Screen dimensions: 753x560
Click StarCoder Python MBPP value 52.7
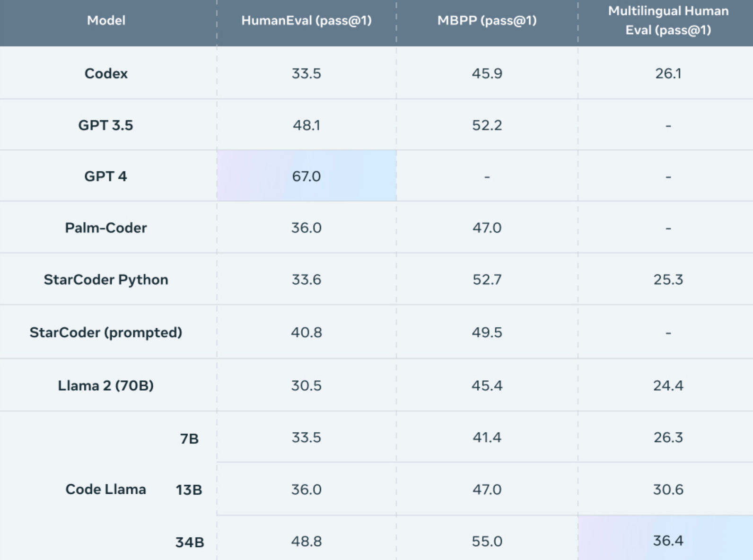point(487,280)
